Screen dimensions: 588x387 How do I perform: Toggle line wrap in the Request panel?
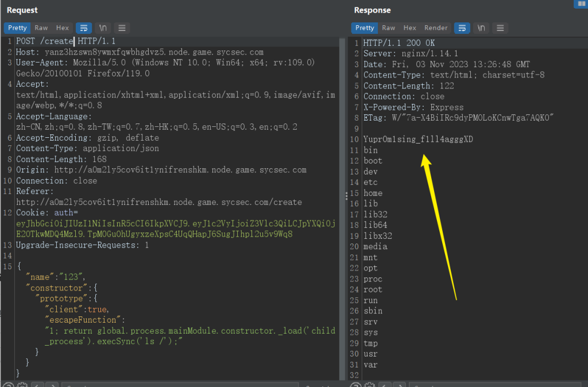84,28
